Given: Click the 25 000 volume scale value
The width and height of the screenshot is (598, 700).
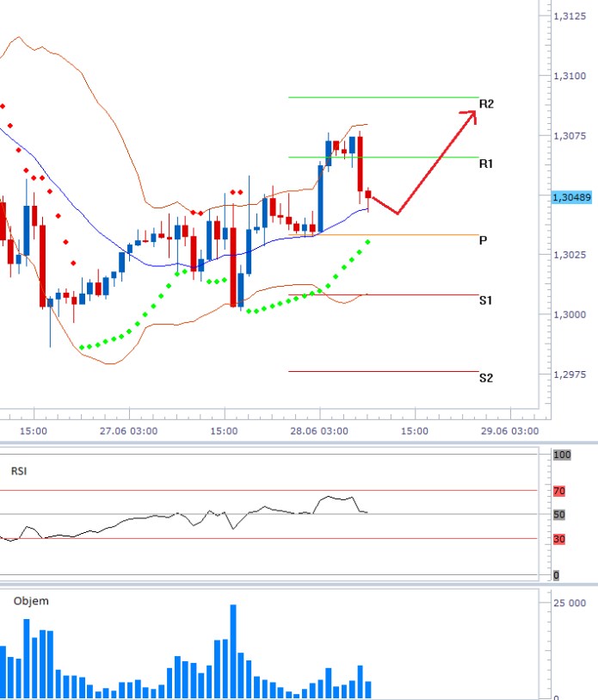Looking at the screenshot, I should point(570,603).
